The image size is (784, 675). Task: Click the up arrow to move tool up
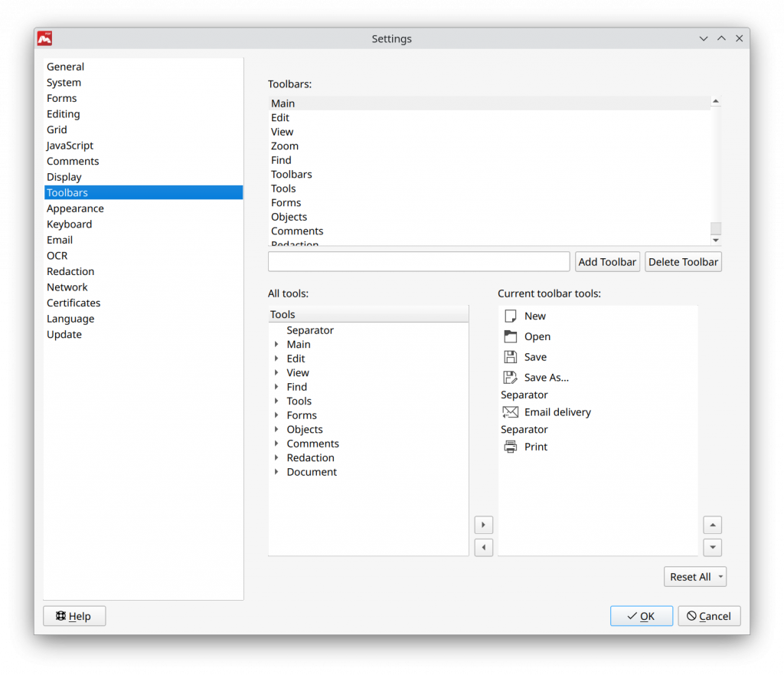[712, 525]
